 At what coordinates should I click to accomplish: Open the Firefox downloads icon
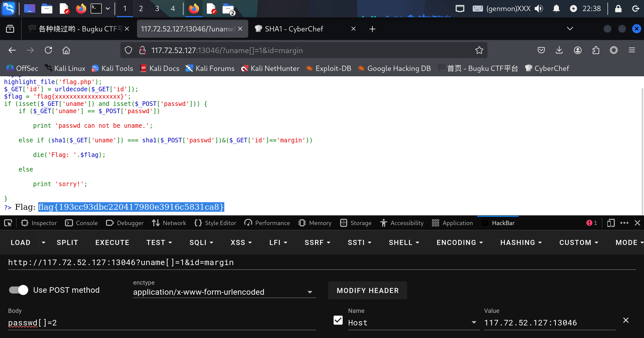[x=559, y=50]
